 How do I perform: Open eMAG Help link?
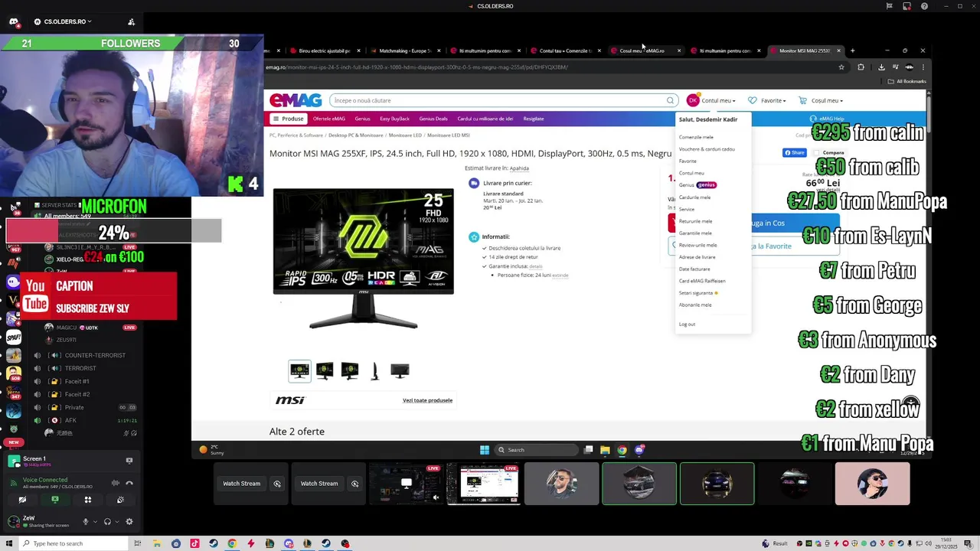pyautogui.click(x=827, y=119)
